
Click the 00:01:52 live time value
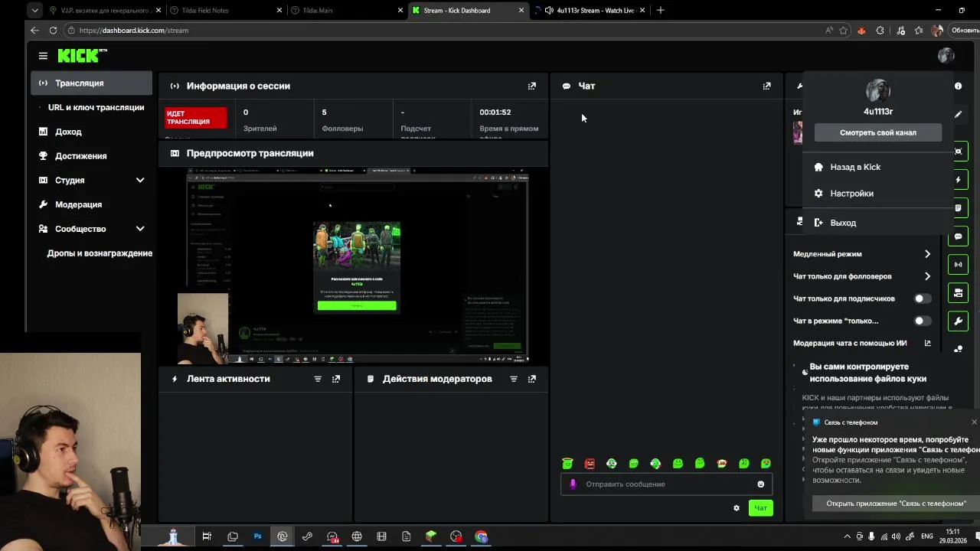pos(495,112)
